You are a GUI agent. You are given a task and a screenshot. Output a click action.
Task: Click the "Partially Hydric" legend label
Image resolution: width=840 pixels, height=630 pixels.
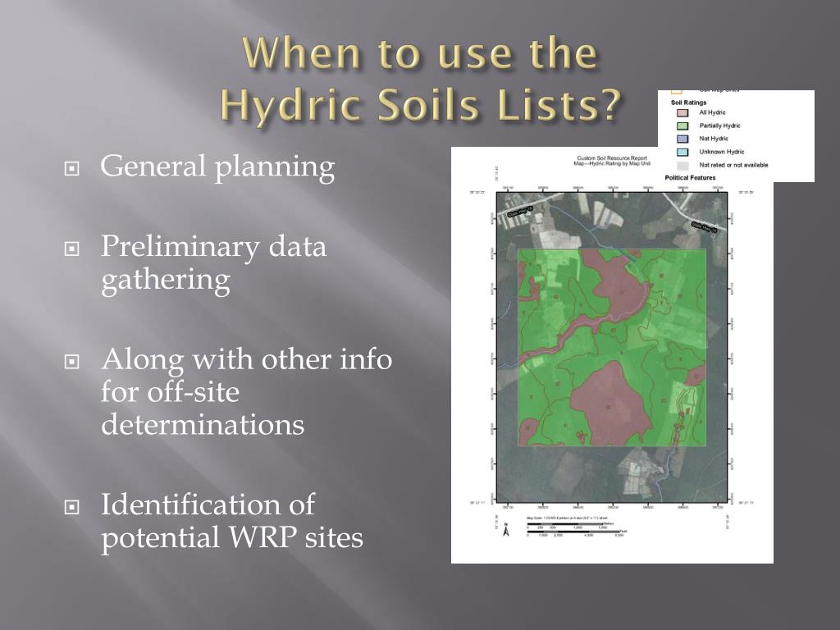coord(719,126)
